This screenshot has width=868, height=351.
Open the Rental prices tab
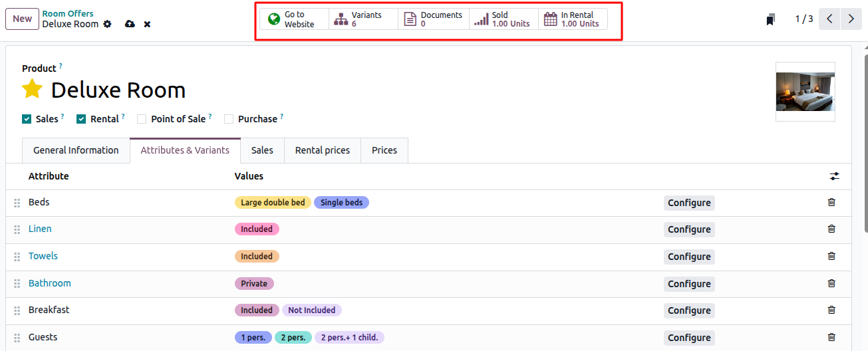(x=323, y=150)
